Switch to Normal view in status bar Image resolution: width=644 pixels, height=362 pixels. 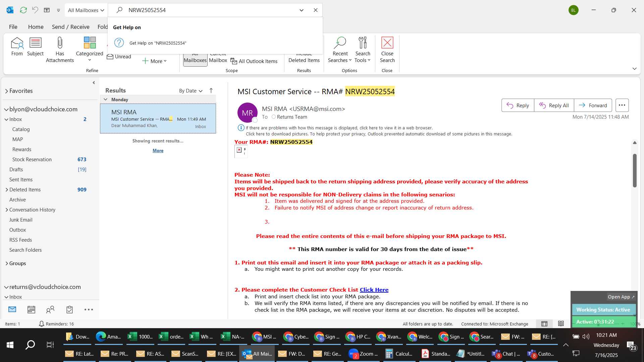(544, 324)
